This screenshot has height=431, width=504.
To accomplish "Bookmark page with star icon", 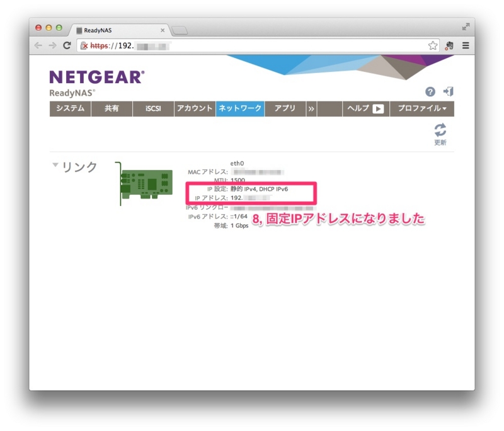I will point(433,45).
